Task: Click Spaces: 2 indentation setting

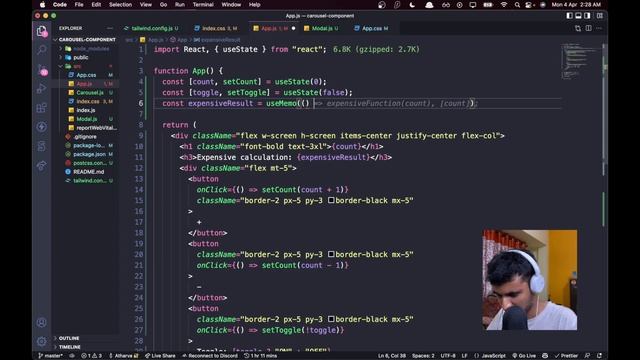Action: pos(423,356)
